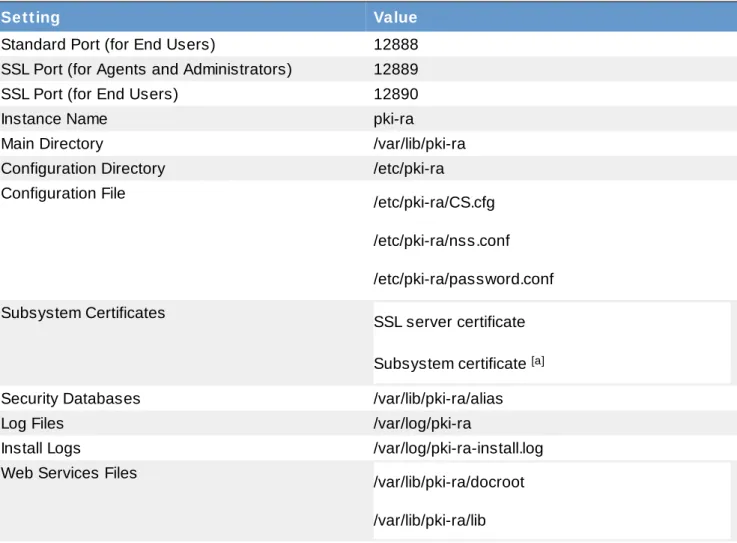Select '/etc/pki-ra/nss.conf' path

tap(441, 241)
